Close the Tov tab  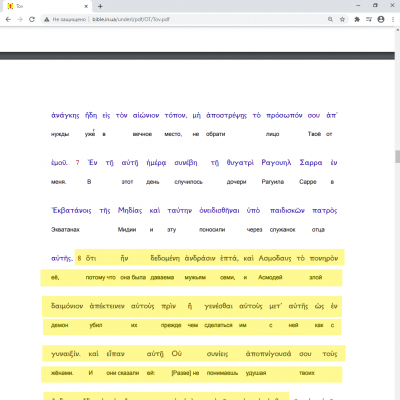[x=86, y=6]
